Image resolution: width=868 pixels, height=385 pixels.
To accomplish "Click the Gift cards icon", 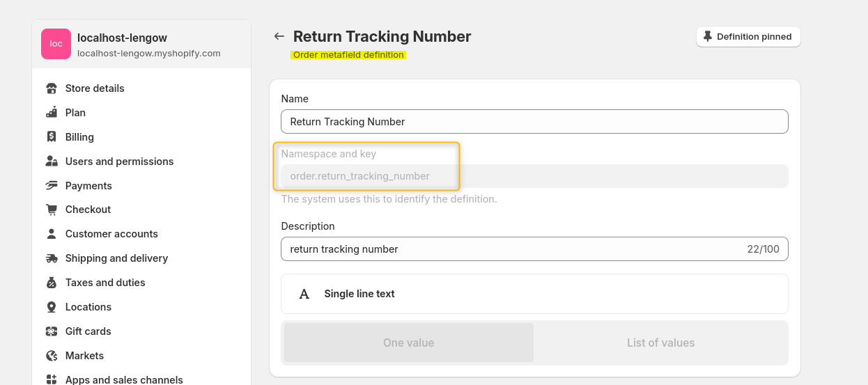I will pyautogui.click(x=52, y=331).
